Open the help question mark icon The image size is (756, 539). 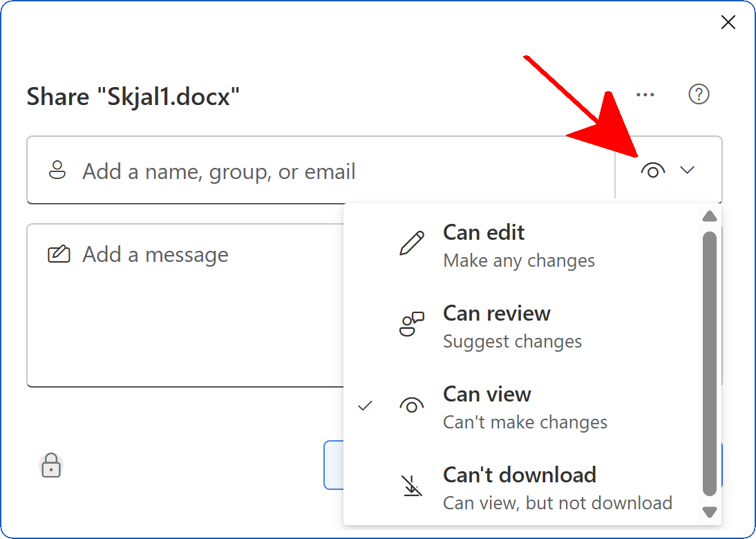pyautogui.click(x=699, y=95)
